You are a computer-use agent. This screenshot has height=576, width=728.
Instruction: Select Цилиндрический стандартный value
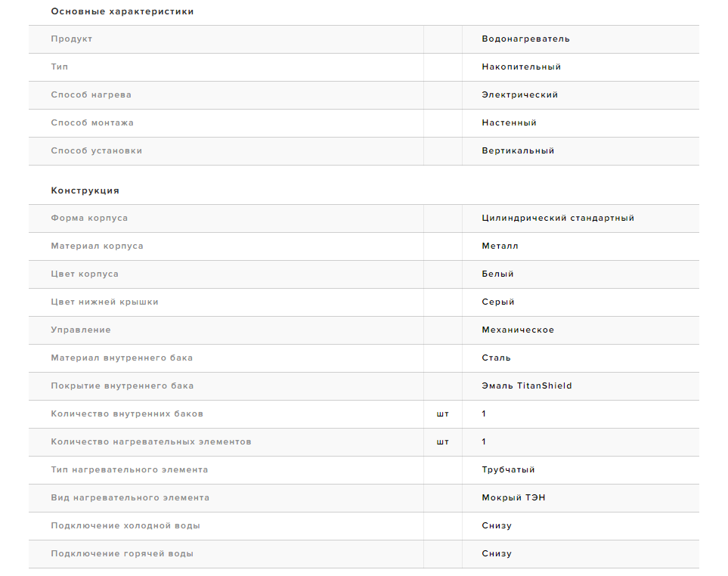tap(558, 218)
